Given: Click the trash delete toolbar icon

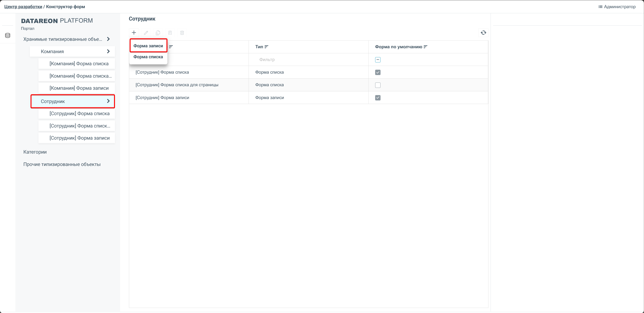Looking at the screenshot, I should pyautogui.click(x=182, y=33).
